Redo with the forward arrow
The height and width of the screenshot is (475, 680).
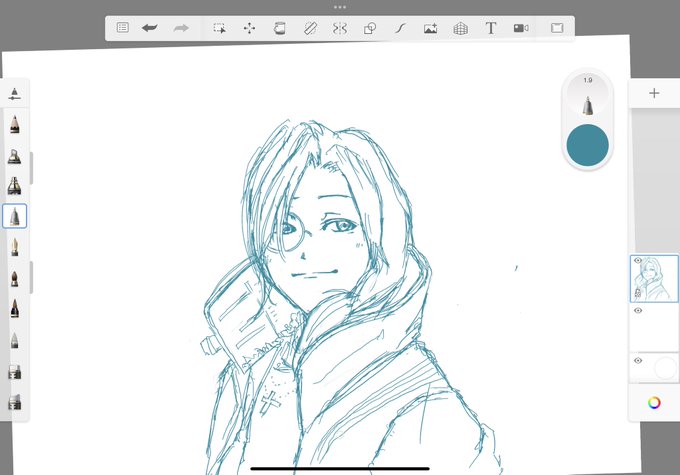(x=181, y=28)
